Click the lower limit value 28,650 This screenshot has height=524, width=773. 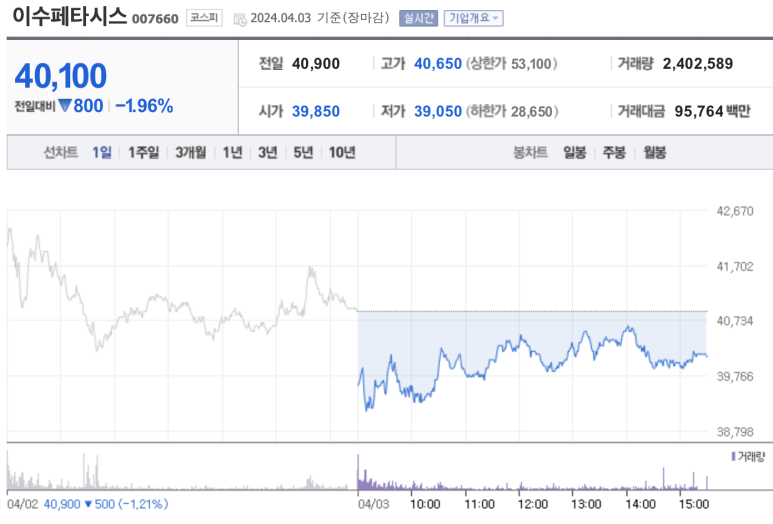click(531, 111)
